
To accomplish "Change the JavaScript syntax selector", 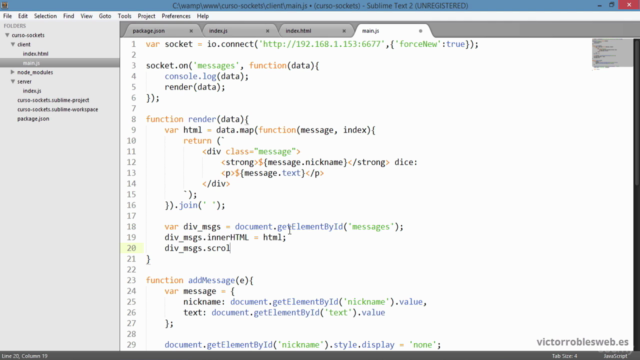I will coord(615,356).
